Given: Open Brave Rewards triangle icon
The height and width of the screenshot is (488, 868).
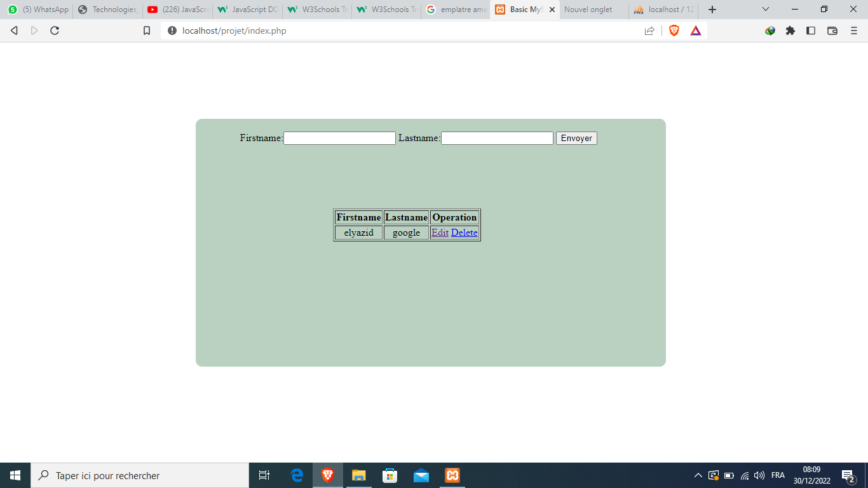Looking at the screenshot, I should pyautogui.click(x=696, y=30).
